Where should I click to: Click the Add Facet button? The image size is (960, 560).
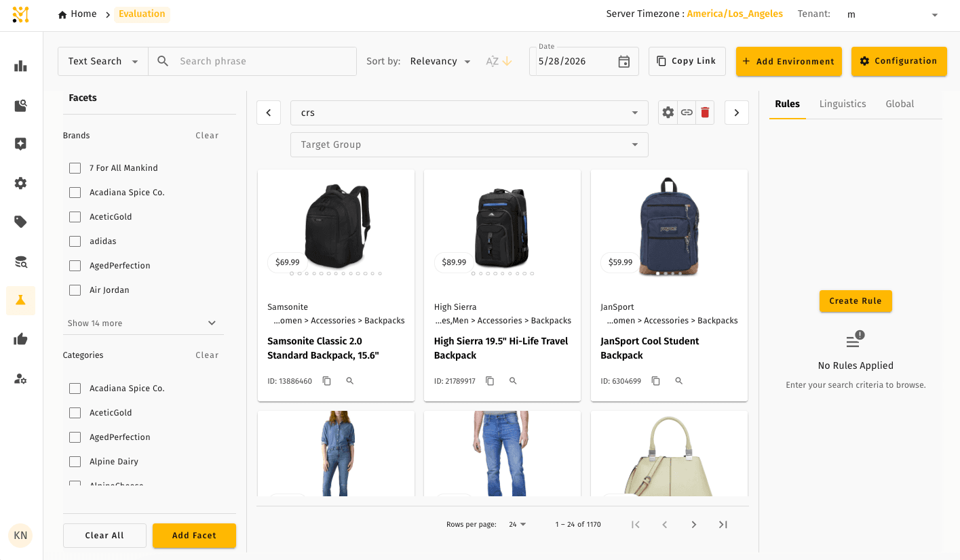(194, 536)
